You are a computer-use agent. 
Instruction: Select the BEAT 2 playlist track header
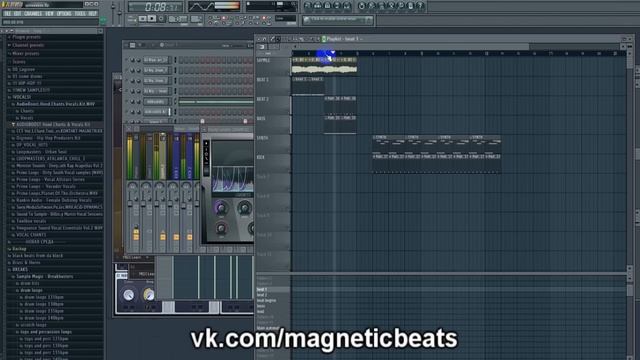click(x=273, y=105)
